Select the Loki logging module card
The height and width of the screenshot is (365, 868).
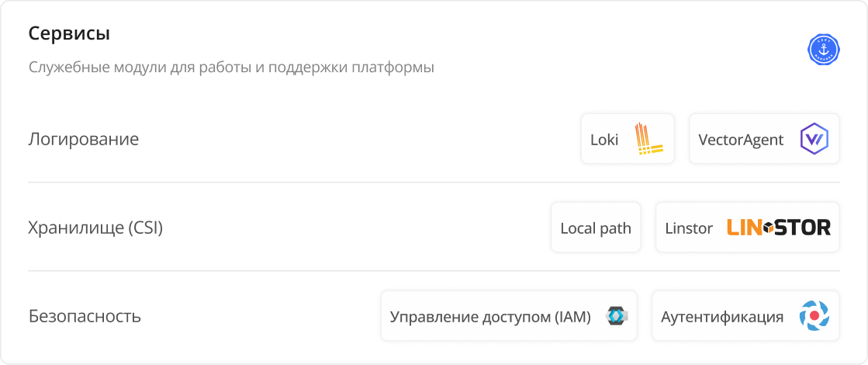tap(628, 139)
